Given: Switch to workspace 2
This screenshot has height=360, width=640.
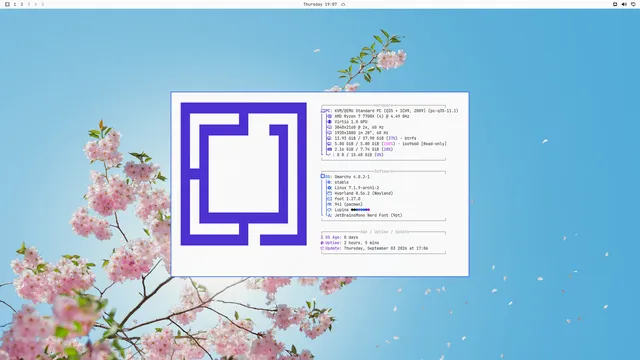Looking at the screenshot, I should 22,4.
